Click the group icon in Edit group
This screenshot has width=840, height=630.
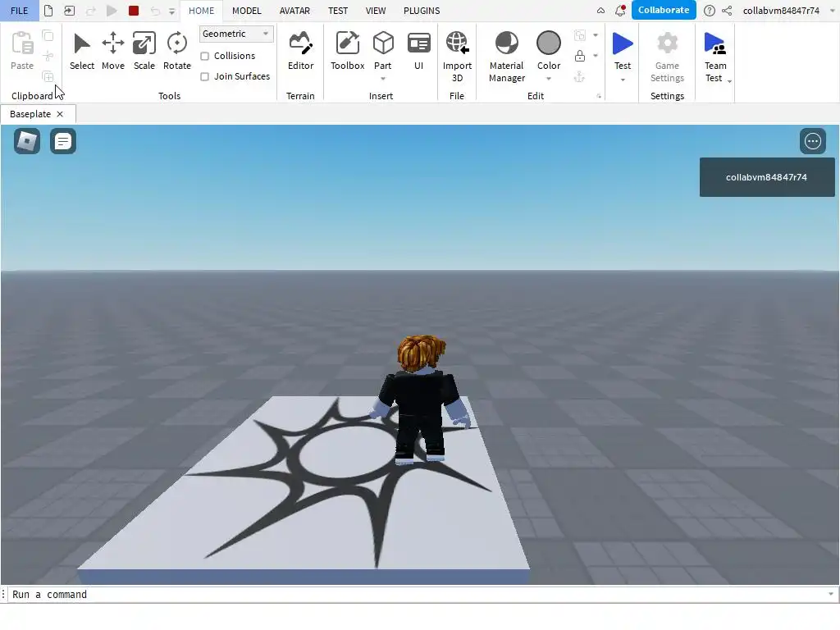pos(580,35)
